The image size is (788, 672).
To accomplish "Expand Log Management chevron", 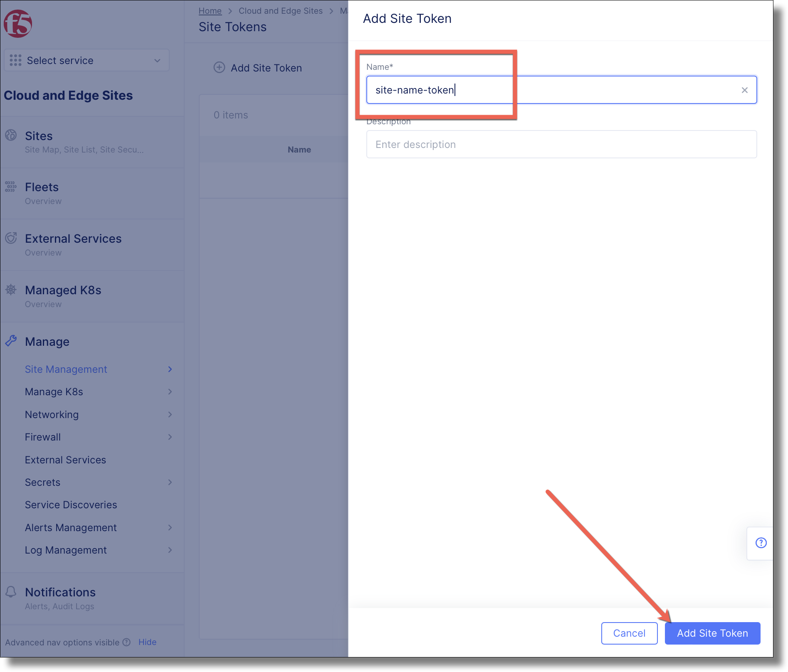I will click(x=170, y=550).
